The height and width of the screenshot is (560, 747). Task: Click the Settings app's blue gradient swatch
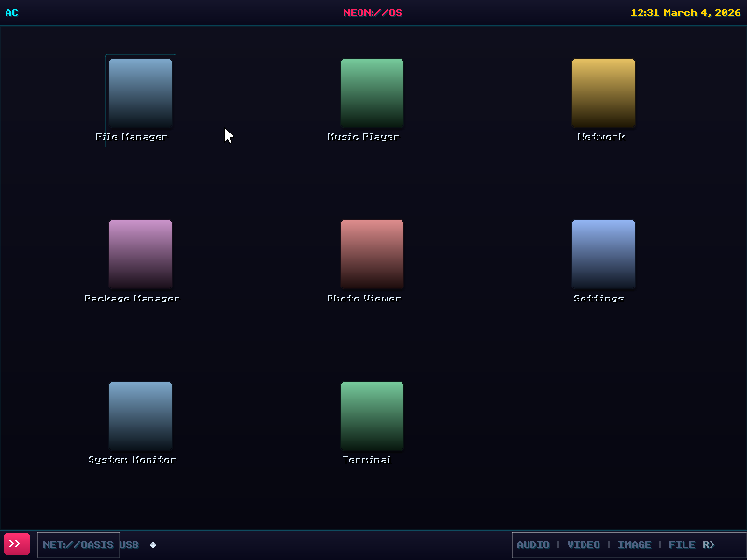pos(603,254)
